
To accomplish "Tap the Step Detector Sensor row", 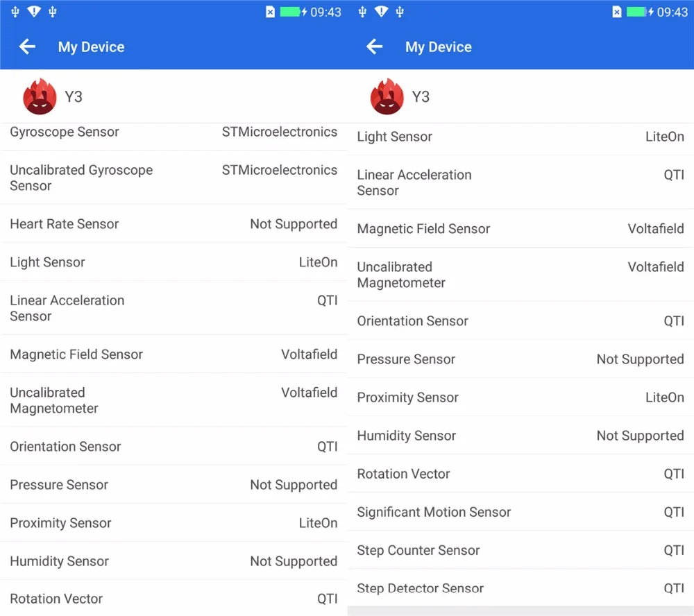I will click(x=520, y=588).
